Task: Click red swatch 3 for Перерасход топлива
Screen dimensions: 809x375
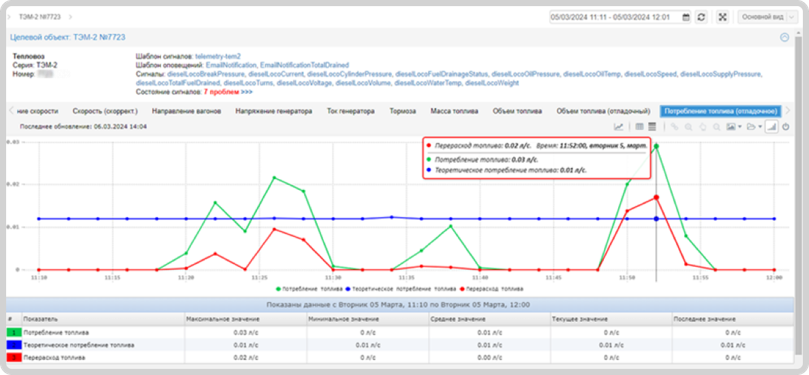Action: (x=14, y=357)
